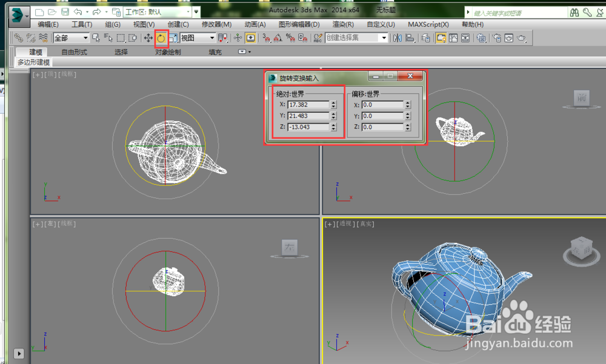Image resolution: width=606 pixels, height=364 pixels.
Task: Open the Curve Editor
Action: pyautogui.click(x=453, y=38)
